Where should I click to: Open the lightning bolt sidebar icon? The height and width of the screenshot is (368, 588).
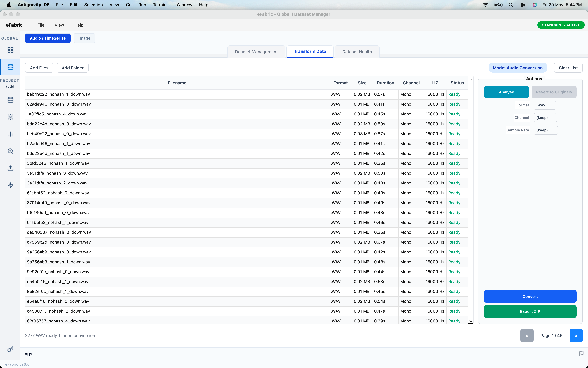coord(10,185)
